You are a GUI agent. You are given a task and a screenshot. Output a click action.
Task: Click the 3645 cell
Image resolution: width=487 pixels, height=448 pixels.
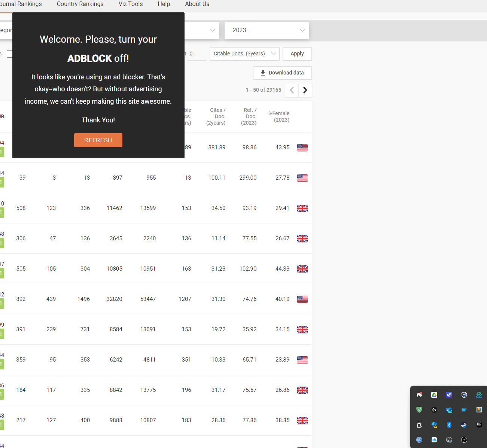[x=116, y=238]
